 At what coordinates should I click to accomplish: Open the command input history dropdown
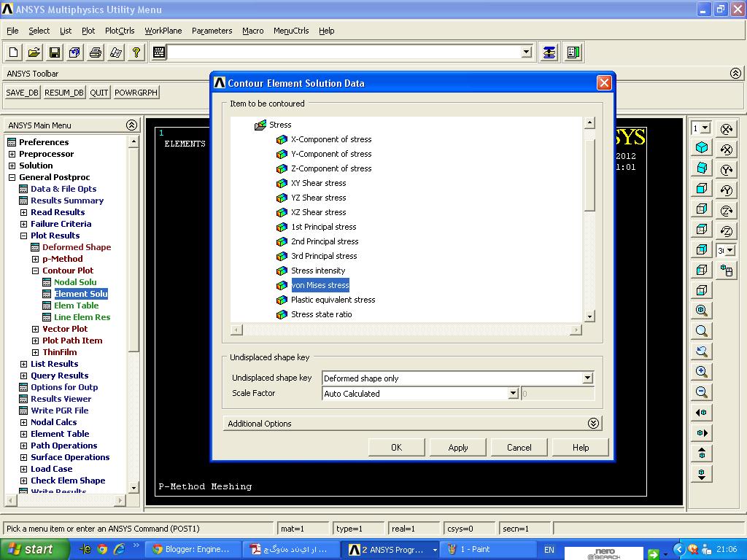[526, 52]
